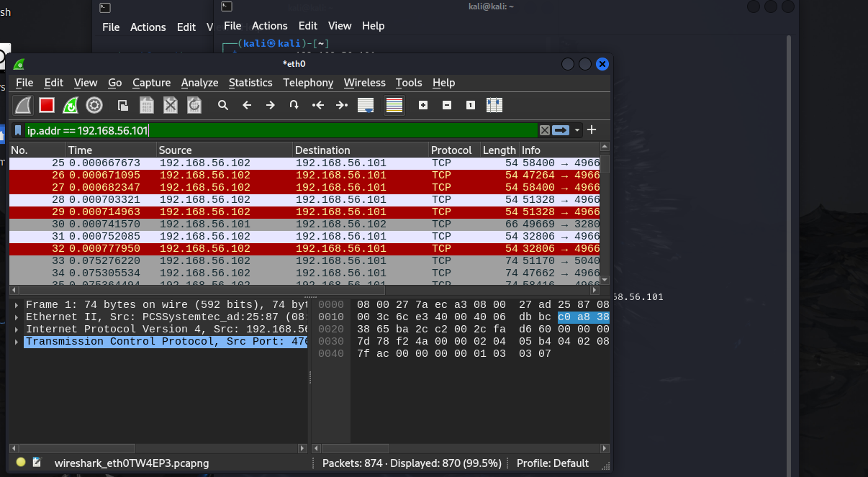The image size is (868, 477).
Task: Zoom in main window text icon
Action: click(x=423, y=105)
